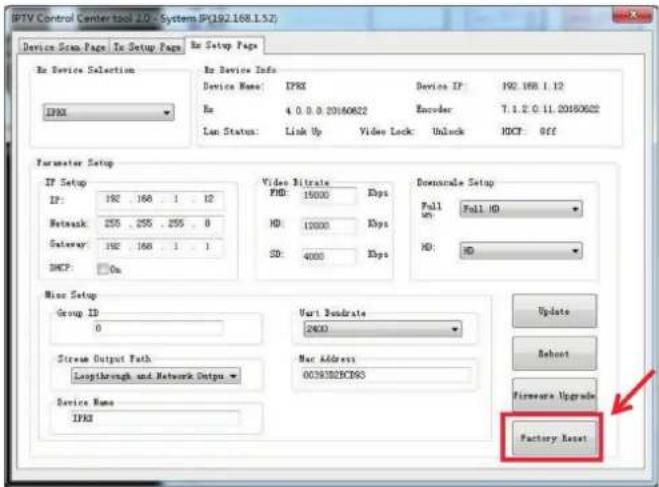This screenshot has height=487, width=659.
Task: Open the Stream Output Path dropdown
Action: (x=156, y=376)
